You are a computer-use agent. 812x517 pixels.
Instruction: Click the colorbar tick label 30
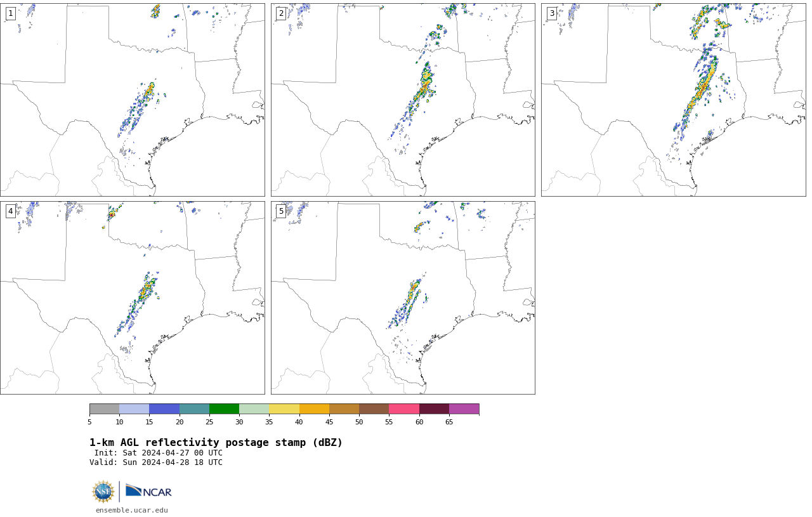click(239, 422)
